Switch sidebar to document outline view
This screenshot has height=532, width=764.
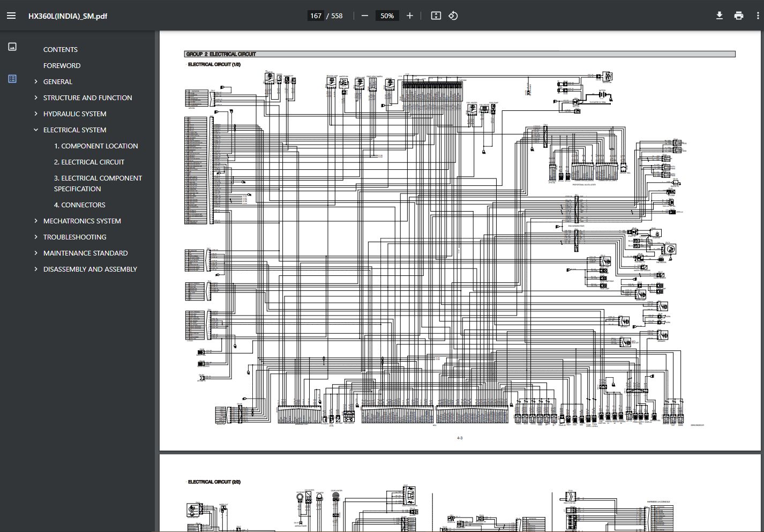pos(12,79)
